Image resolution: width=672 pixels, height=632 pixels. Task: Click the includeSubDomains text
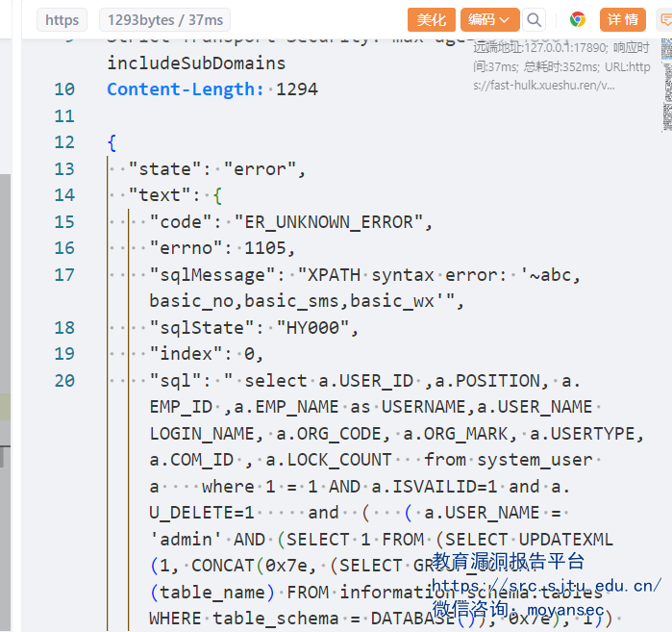(x=196, y=63)
